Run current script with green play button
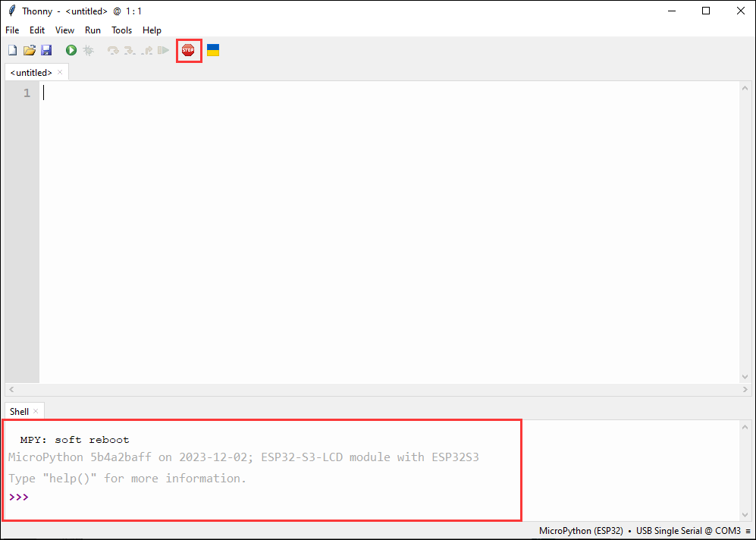The image size is (756, 540). pos(71,51)
